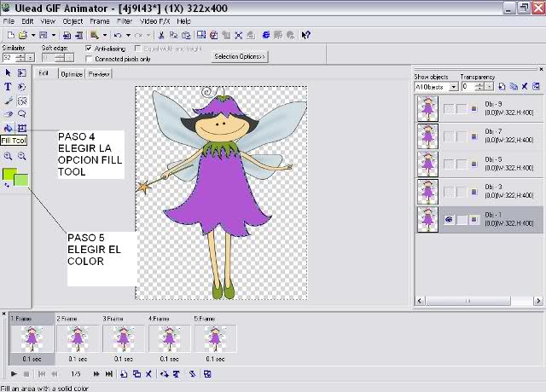Click the Open folder toolbar icon

pyautogui.click(x=23, y=35)
